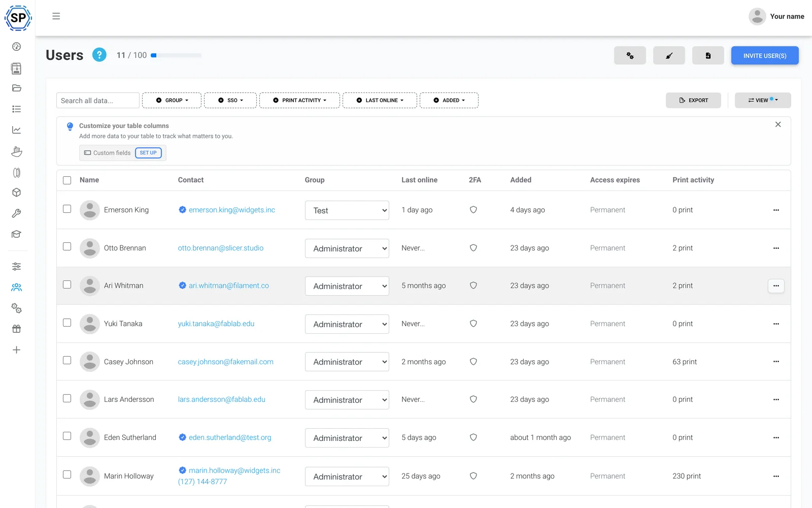812x508 pixels.
Task: Select checkbox for Emerson King
Action: [67, 209]
